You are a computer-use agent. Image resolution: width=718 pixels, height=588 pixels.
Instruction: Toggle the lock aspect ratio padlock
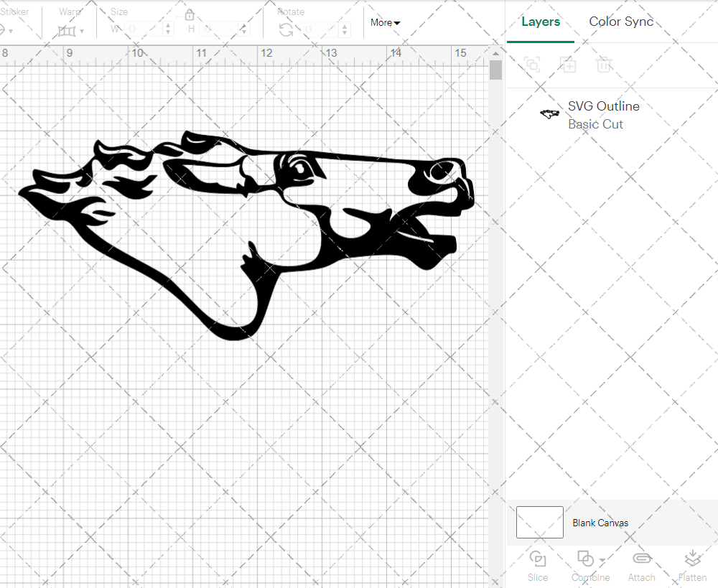190,15
